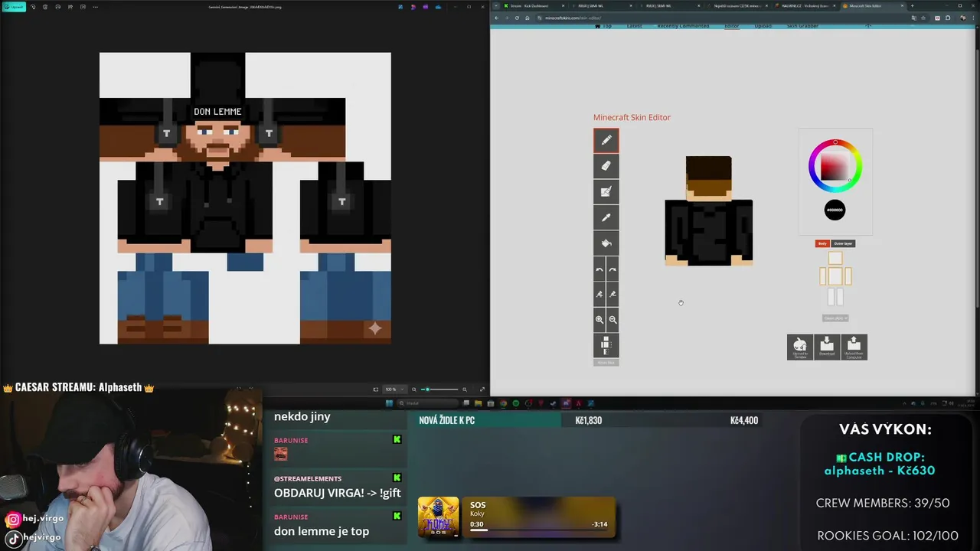Open the Windows Start button on taskbar
980x551 pixels.
(389, 403)
